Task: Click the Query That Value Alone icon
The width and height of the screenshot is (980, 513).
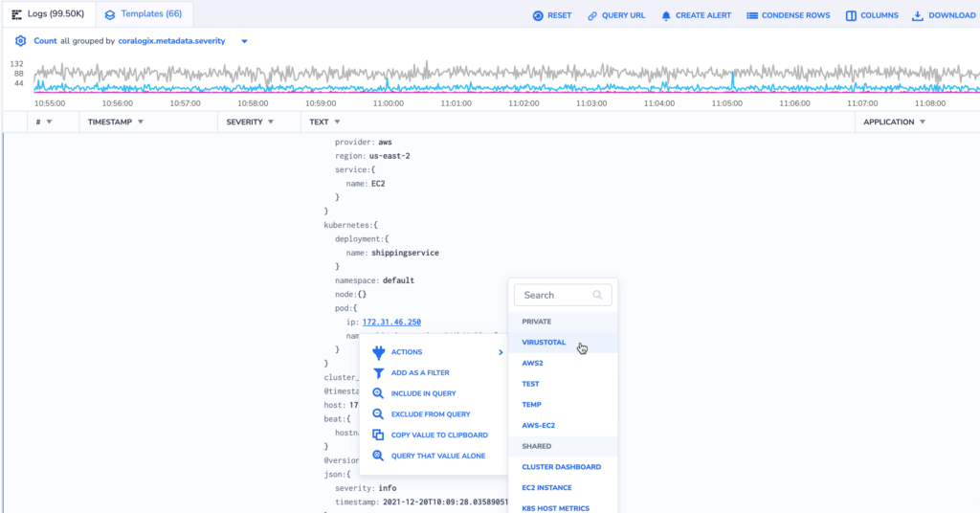Action: (x=378, y=456)
